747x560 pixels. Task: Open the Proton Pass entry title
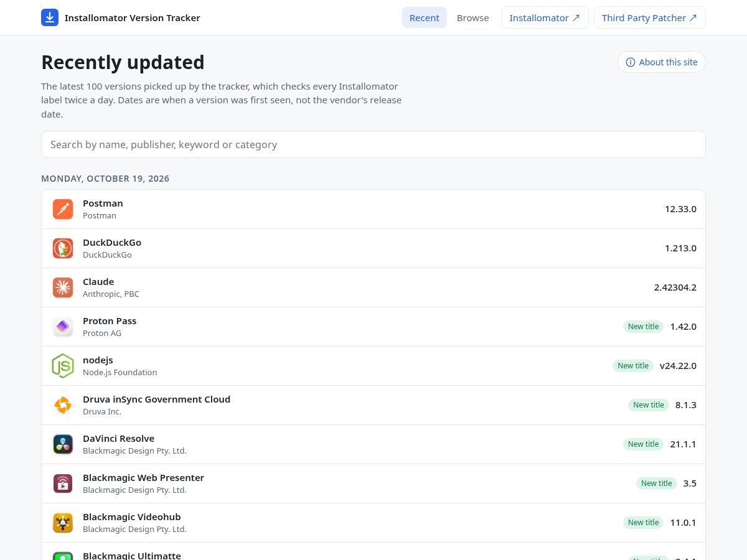(110, 321)
